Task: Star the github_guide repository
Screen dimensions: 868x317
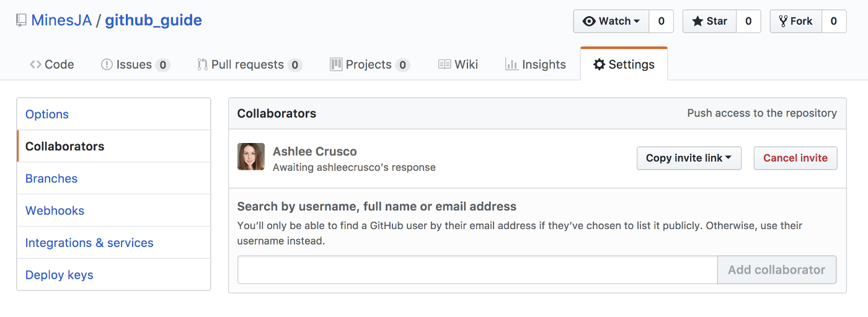Action: (709, 21)
